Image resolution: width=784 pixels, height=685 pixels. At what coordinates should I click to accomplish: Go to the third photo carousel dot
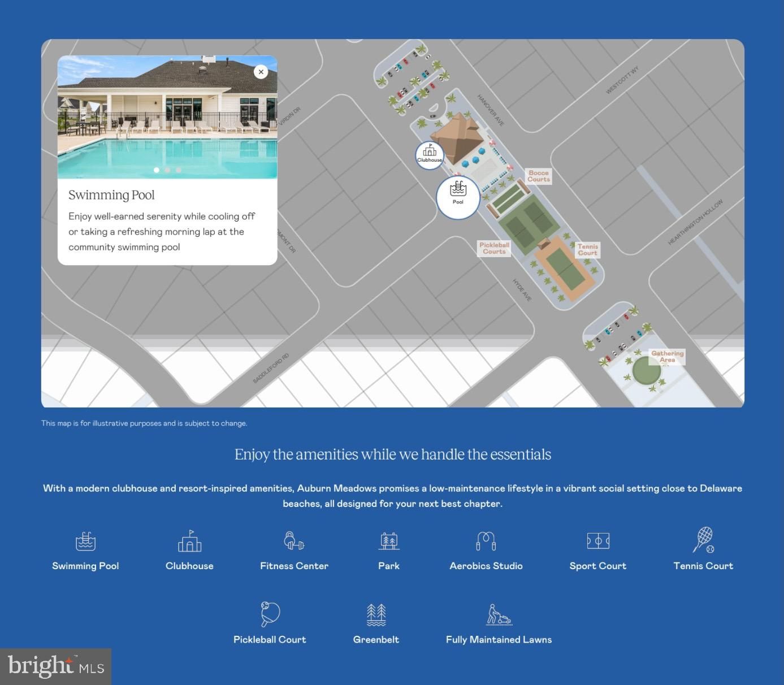click(179, 170)
